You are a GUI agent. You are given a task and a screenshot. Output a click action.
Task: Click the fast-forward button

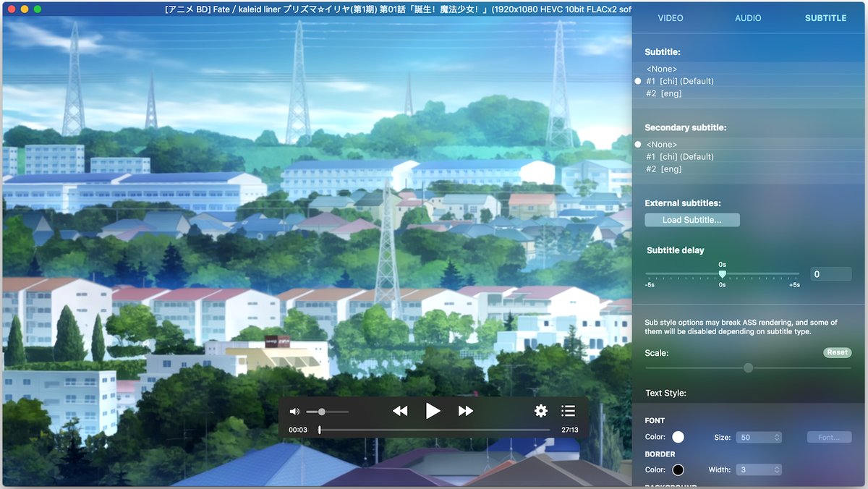[466, 411]
